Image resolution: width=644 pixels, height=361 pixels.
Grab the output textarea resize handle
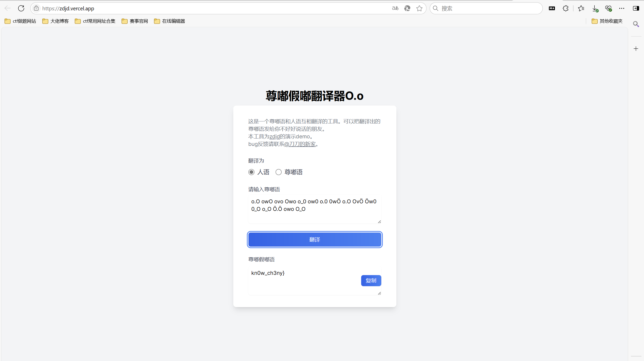click(379, 293)
